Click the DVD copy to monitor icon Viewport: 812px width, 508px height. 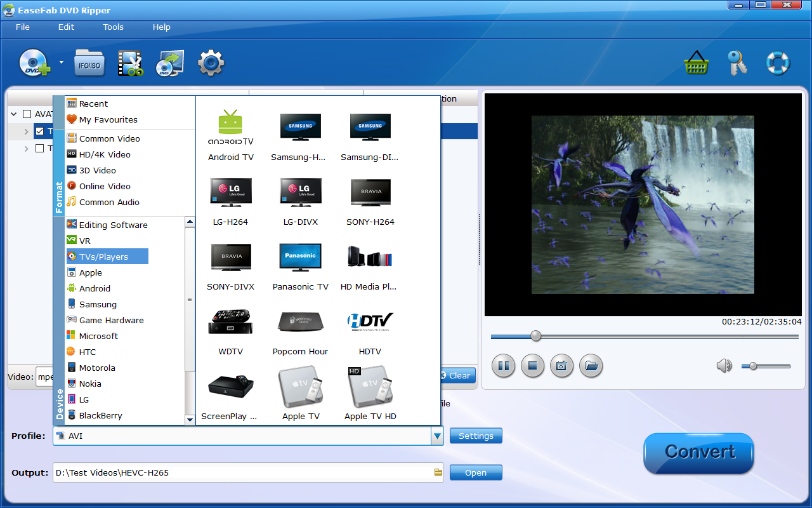click(x=170, y=63)
